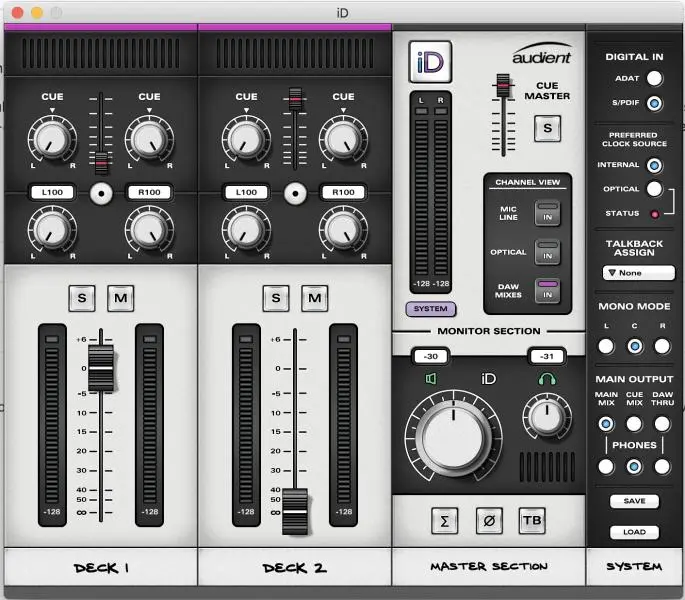685x600 pixels.
Task: Click the green headphones icon
Action: [x=547, y=379]
